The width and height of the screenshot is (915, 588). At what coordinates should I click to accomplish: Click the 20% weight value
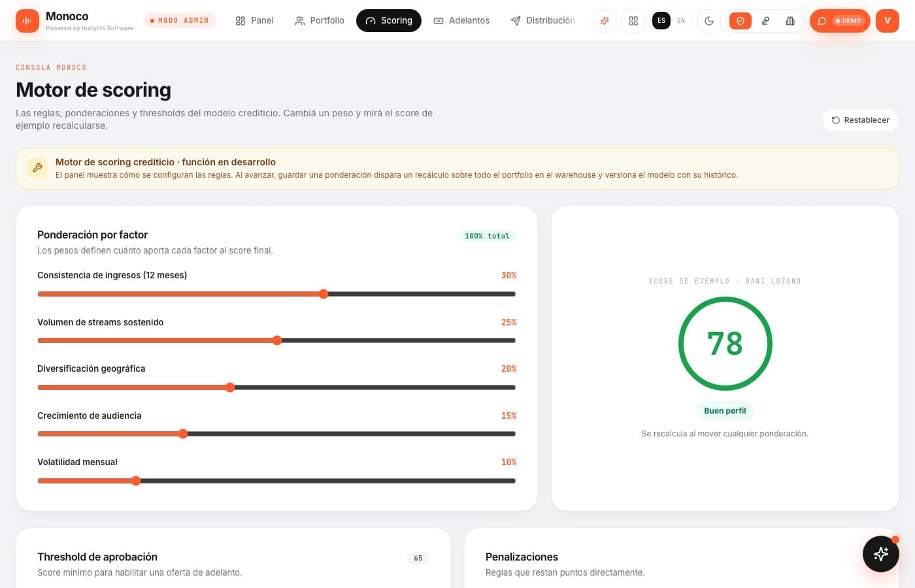(509, 369)
